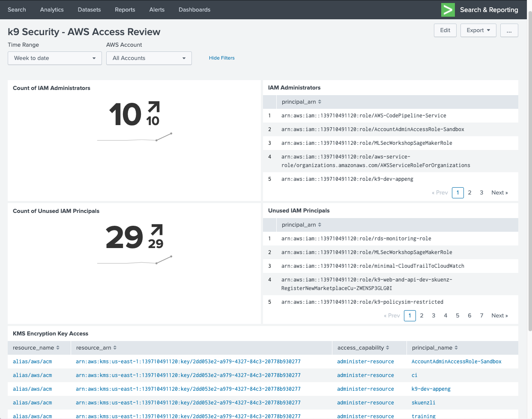Image resolution: width=532 pixels, height=419 pixels.
Task: Click AccountAdminAccessRole-Sandbox in KMS table
Action: click(x=456, y=362)
